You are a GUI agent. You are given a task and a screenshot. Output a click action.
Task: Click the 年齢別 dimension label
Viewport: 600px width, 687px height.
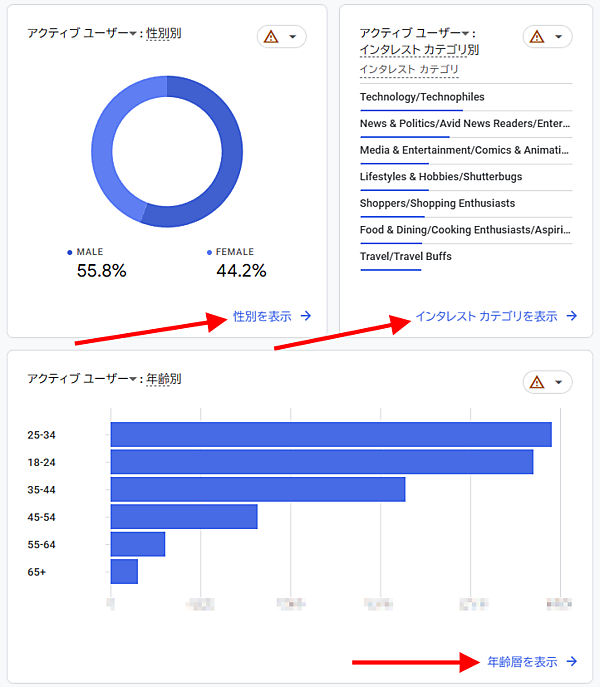coord(163,380)
